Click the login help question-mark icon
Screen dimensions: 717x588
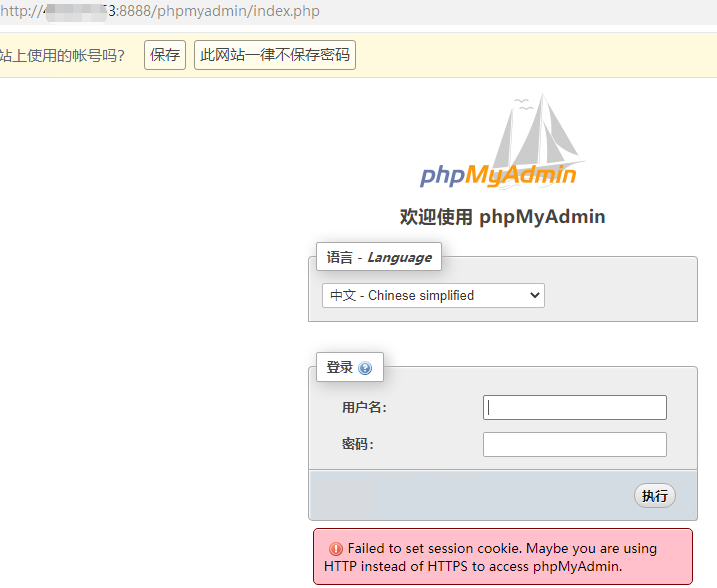[x=365, y=368]
